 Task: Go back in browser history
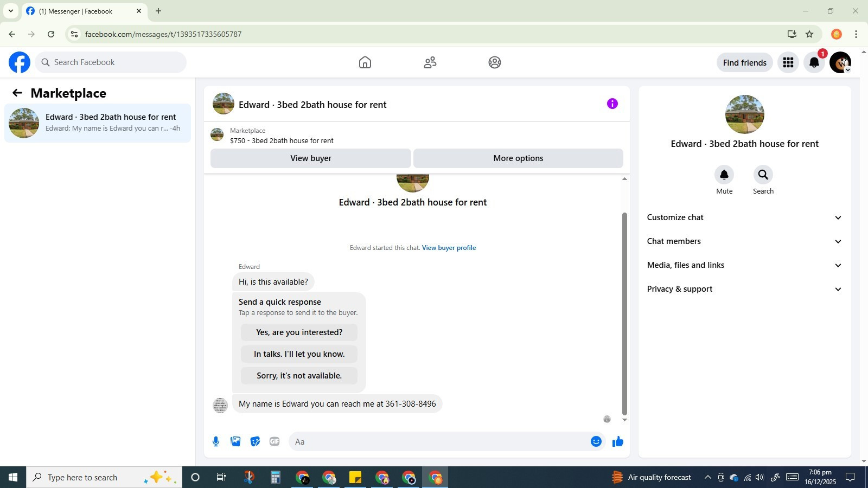(12, 34)
